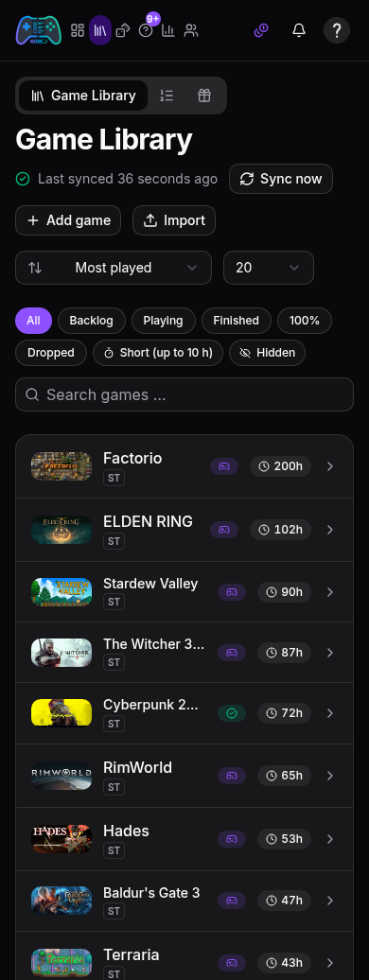
Task: Click the ELDEN RING cover thumbnail
Action: click(x=61, y=530)
